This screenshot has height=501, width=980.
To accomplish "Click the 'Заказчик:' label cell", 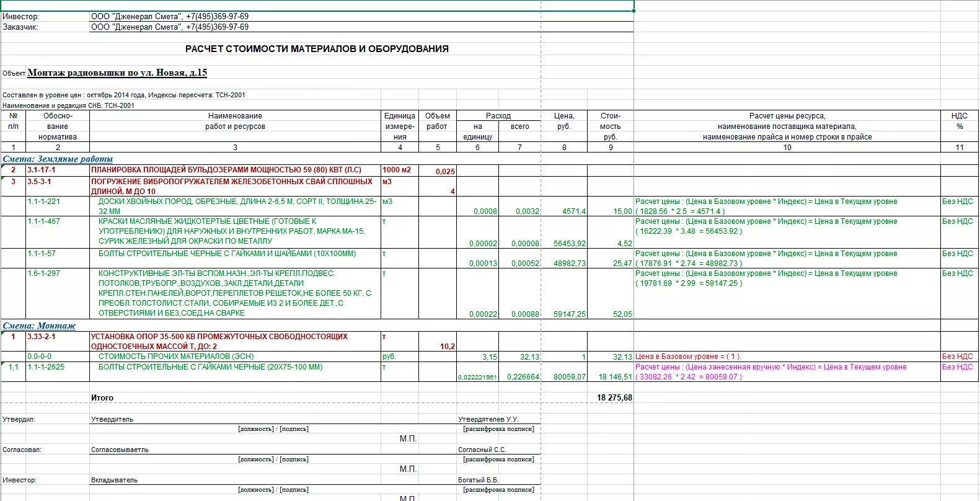I will click(x=20, y=27).
